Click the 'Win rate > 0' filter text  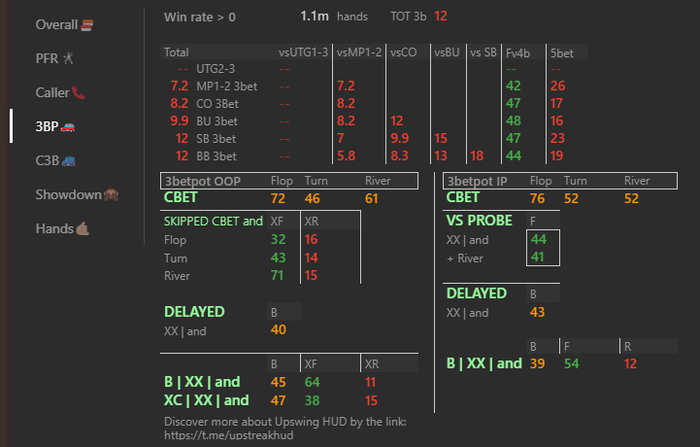point(200,17)
